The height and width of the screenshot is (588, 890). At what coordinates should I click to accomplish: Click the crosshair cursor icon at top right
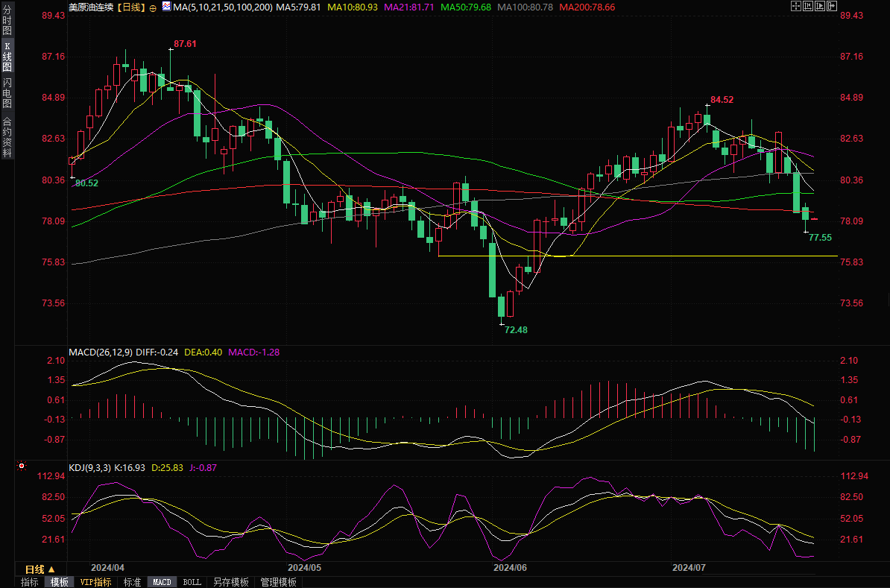[795, 6]
